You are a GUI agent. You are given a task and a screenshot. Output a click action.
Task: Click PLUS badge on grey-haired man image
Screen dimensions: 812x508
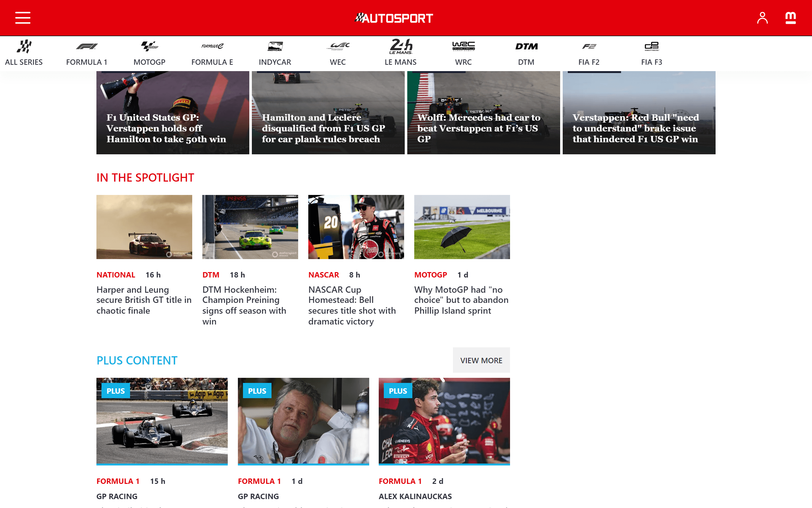pyautogui.click(x=257, y=391)
